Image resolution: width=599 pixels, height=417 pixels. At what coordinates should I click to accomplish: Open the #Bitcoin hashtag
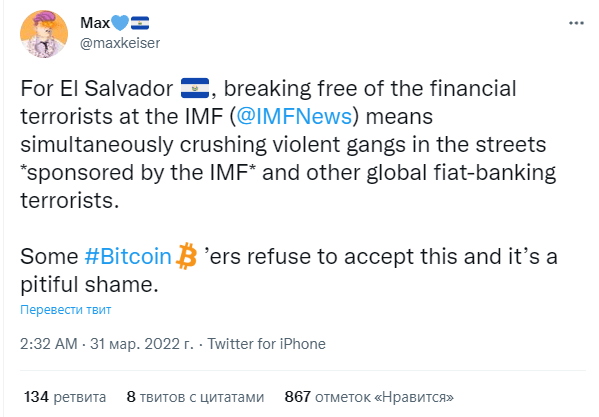click(128, 256)
